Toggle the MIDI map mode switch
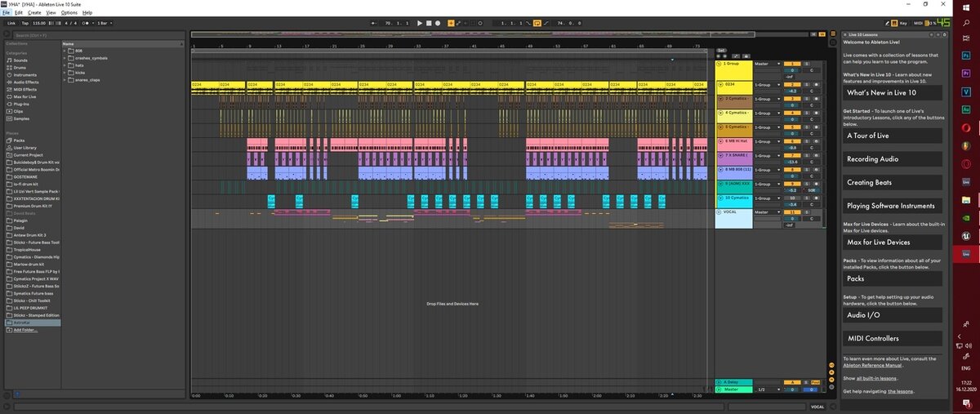980x414 pixels. 918,23
